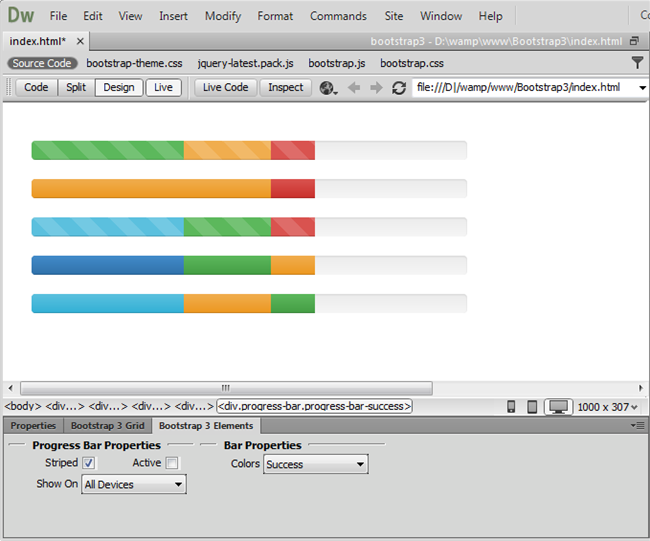Viewport: 650px width, 541px height.
Task: Click the scroll left arrow
Action: tap(10, 388)
